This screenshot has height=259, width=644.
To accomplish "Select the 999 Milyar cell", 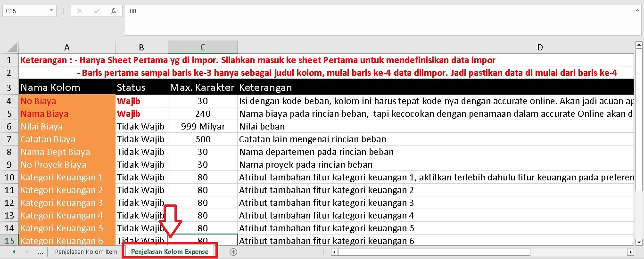I will pos(203,126).
